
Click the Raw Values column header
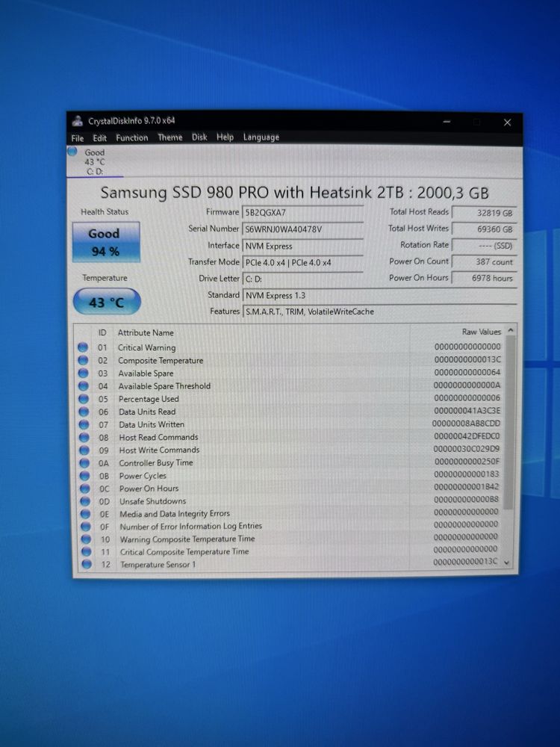[482, 332]
